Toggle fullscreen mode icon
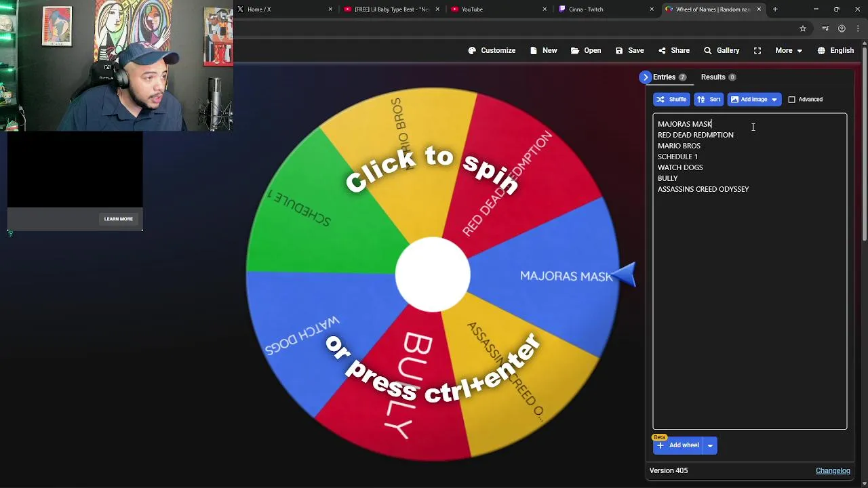Screen dimensions: 868x488 (x=757, y=50)
